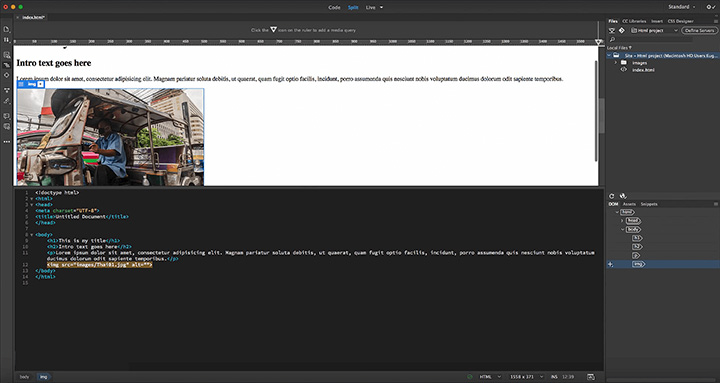The width and height of the screenshot is (720, 383).
Task: Open the Live view dropdown arrow
Action: (x=381, y=7)
